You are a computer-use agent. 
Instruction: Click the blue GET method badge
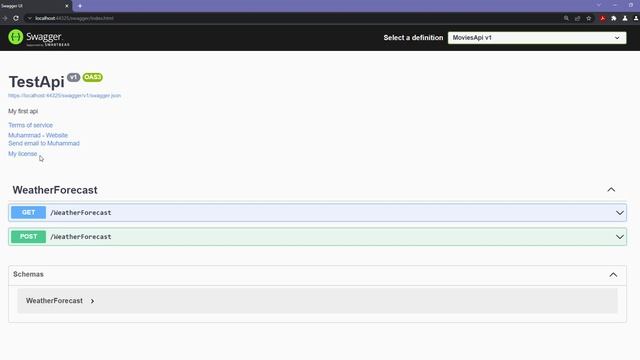pyautogui.click(x=28, y=213)
